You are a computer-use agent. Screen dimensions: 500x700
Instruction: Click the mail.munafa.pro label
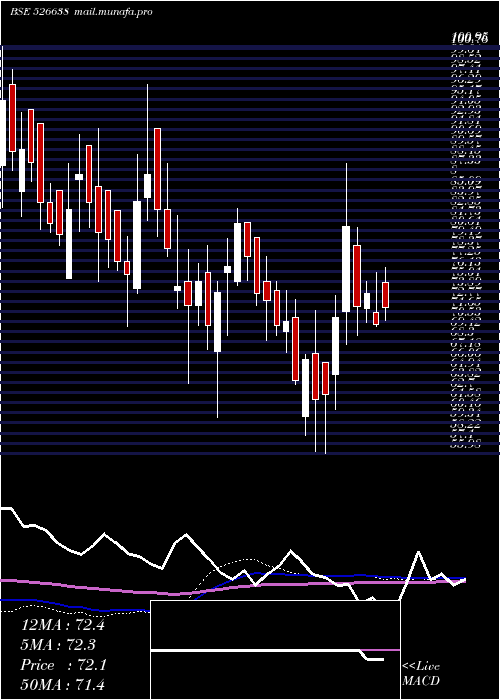point(113,12)
